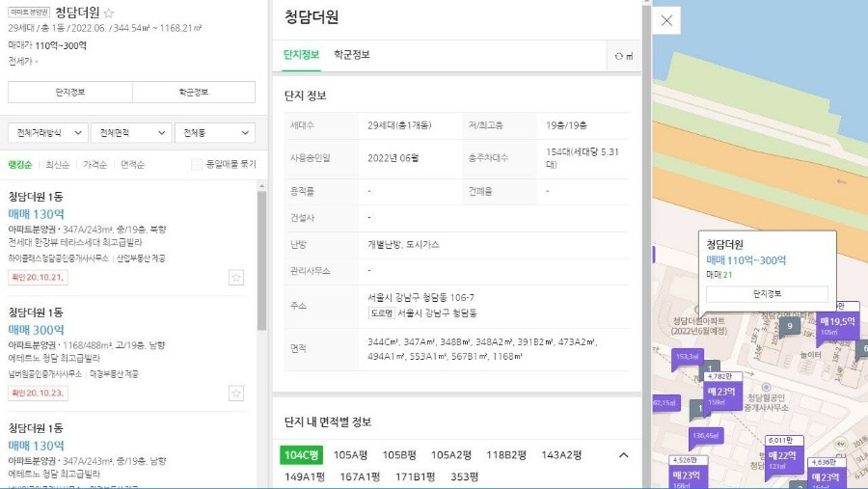Viewport: 868px width, 489px height.
Task: Select the 353평 area type
Action: [x=465, y=476]
